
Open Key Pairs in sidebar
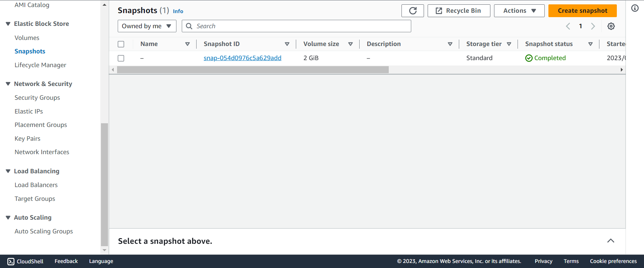tap(27, 139)
